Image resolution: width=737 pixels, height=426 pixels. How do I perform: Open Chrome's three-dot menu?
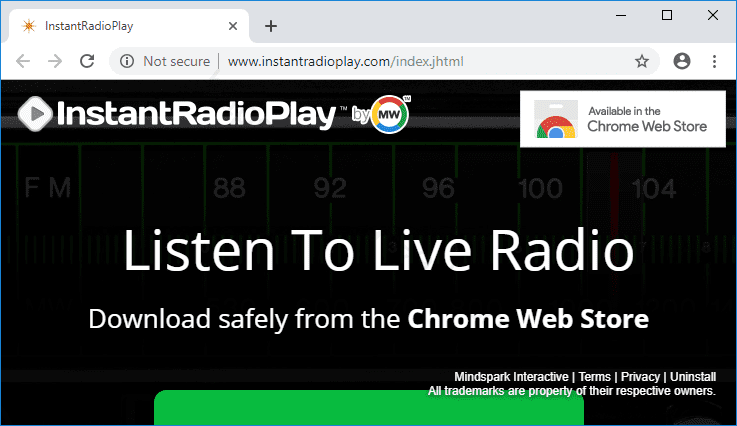(x=714, y=61)
